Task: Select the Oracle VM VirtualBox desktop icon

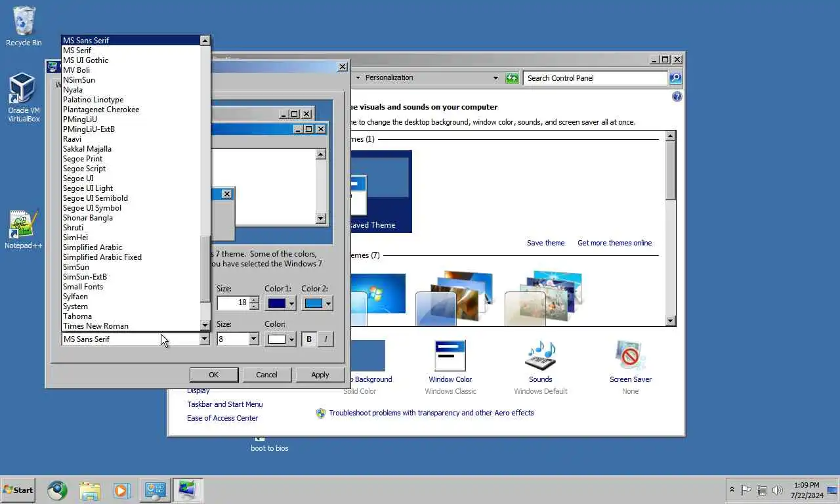Action: click(x=24, y=97)
